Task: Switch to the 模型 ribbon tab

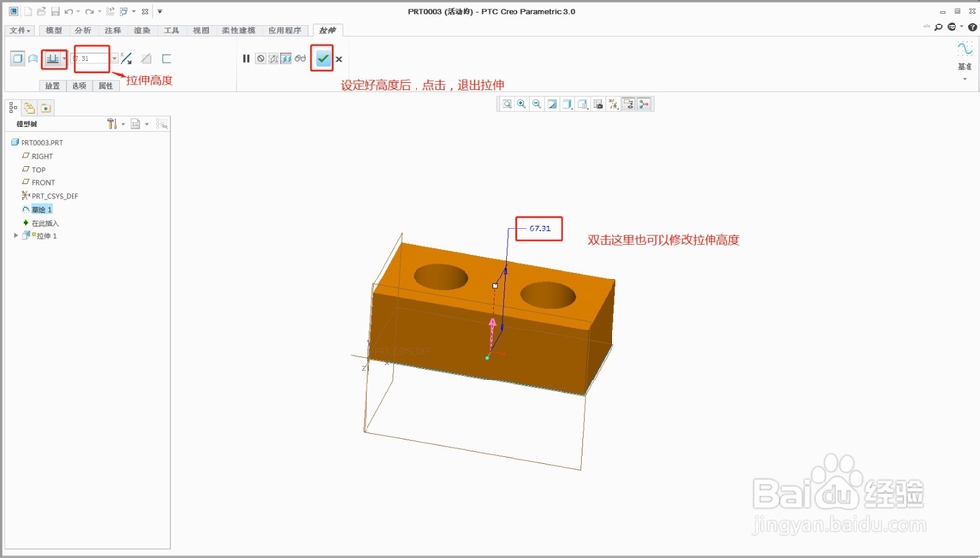Action: 54,30
